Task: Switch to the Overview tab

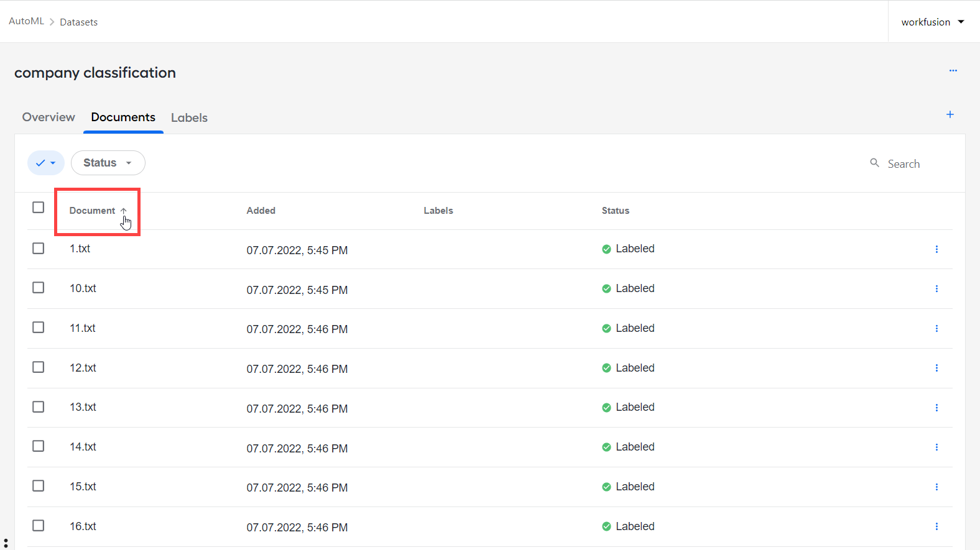Action: point(49,117)
